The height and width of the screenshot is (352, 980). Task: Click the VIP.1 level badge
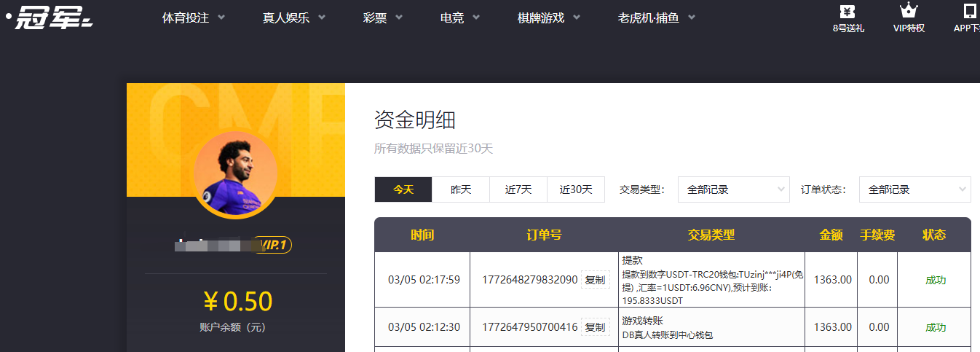(274, 245)
